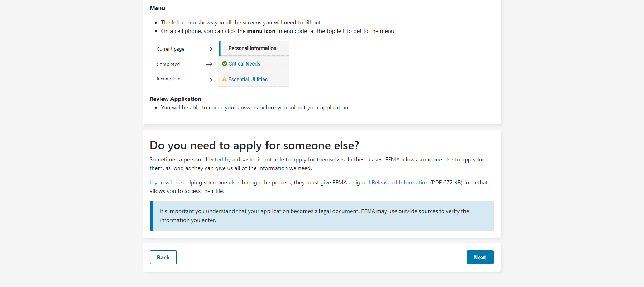The width and height of the screenshot is (644, 287).
Task: Click the 'Do you need to apply' heading
Action: [254, 145]
